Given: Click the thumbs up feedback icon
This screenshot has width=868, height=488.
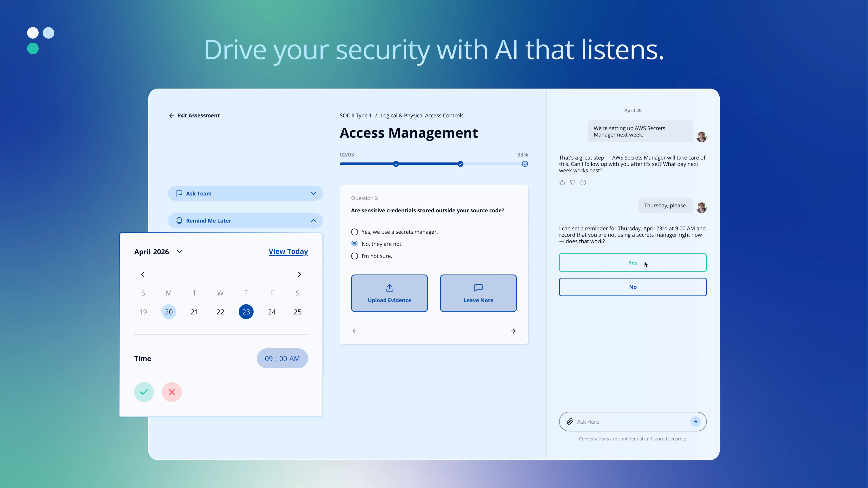Looking at the screenshot, I should click(x=562, y=183).
